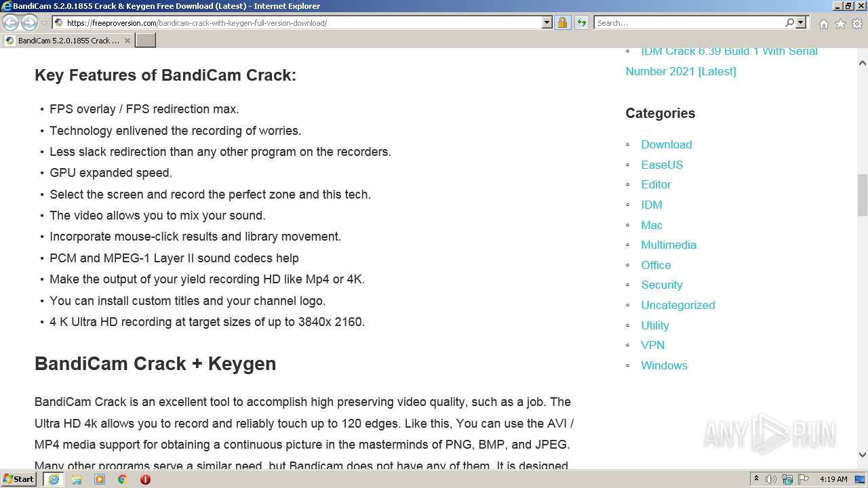Click the 4:19 AM system clock

(x=833, y=479)
